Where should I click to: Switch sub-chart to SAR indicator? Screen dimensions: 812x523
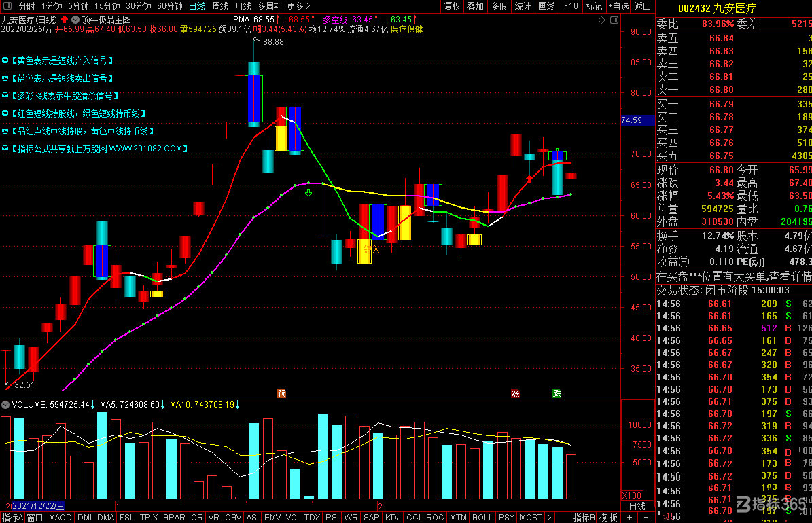[x=371, y=518]
